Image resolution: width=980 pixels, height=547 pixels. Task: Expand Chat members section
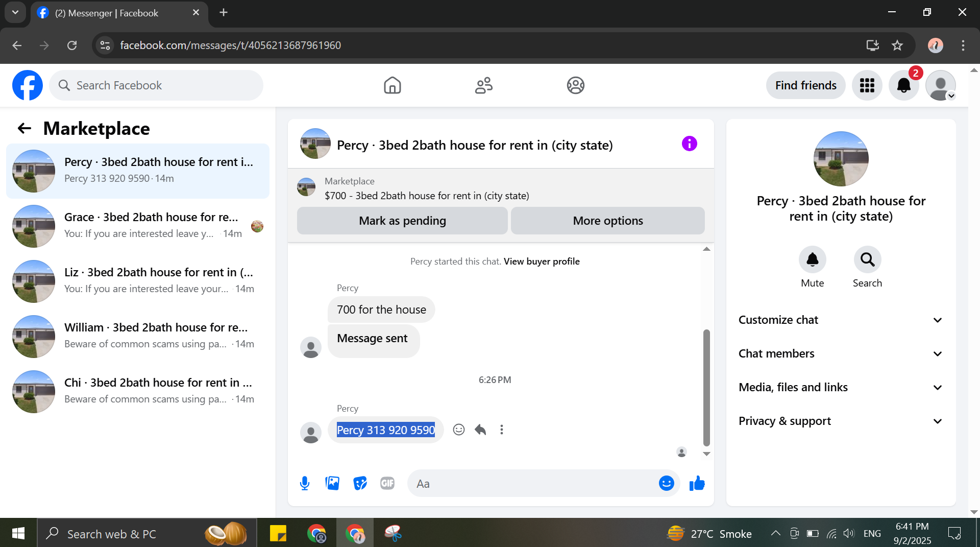841,353
